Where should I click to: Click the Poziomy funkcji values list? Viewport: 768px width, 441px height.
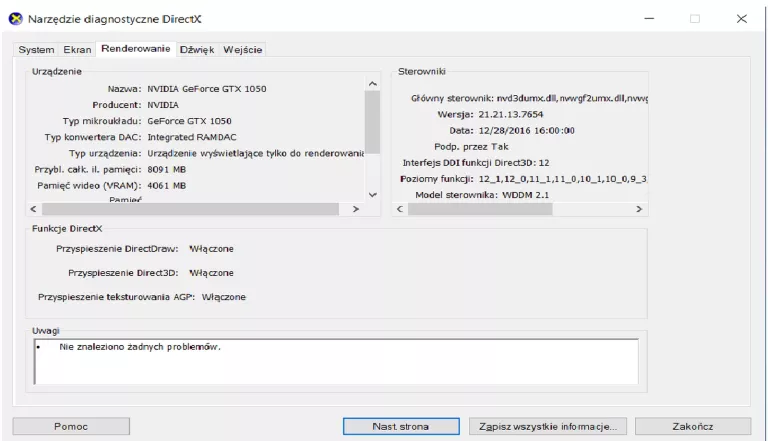563,179
